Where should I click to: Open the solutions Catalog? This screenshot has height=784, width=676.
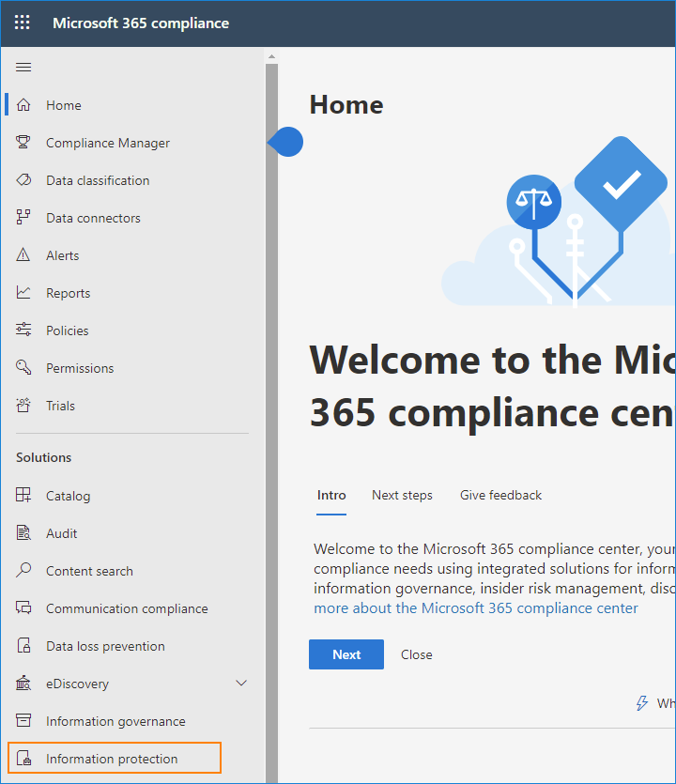(x=68, y=496)
